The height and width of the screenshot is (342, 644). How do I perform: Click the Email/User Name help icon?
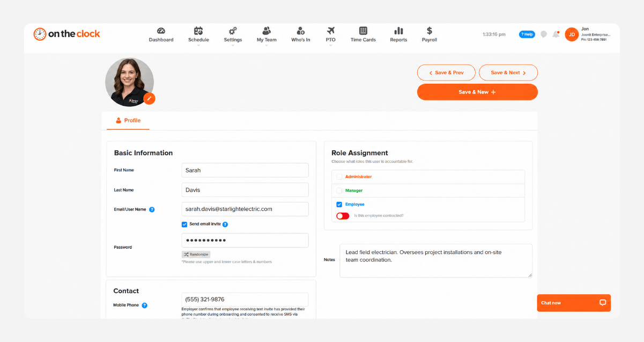(152, 209)
